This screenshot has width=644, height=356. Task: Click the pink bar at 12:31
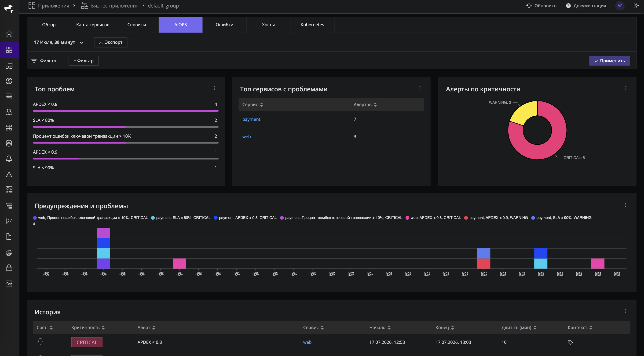coord(179,263)
